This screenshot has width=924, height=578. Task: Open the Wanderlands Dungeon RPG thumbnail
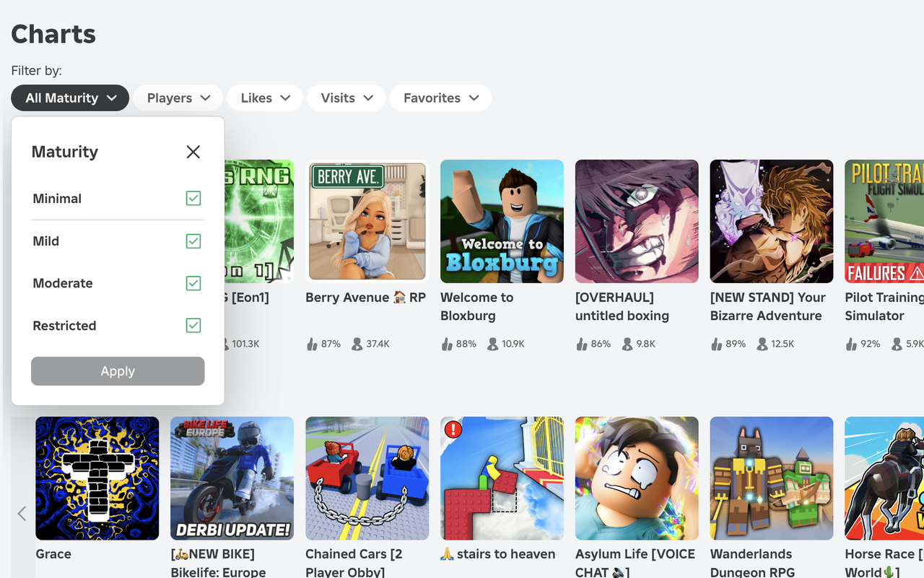(772, 478)
